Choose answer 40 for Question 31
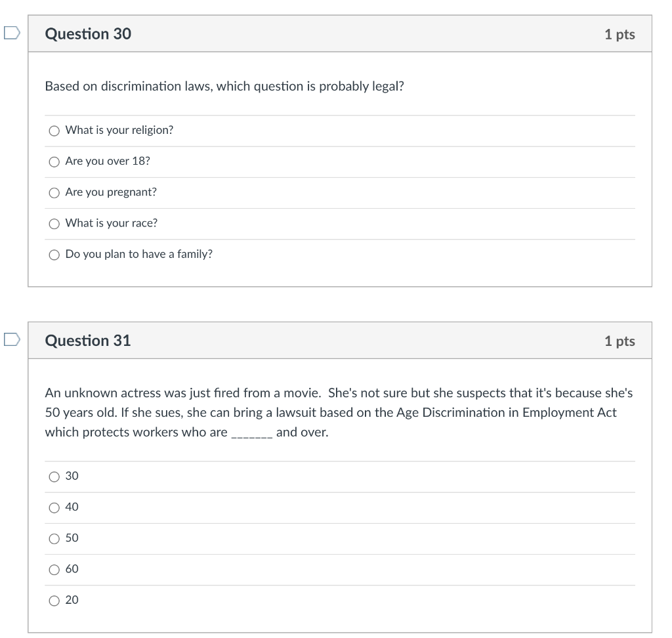This screenshot has height=638, width=672. coord(54,507)
